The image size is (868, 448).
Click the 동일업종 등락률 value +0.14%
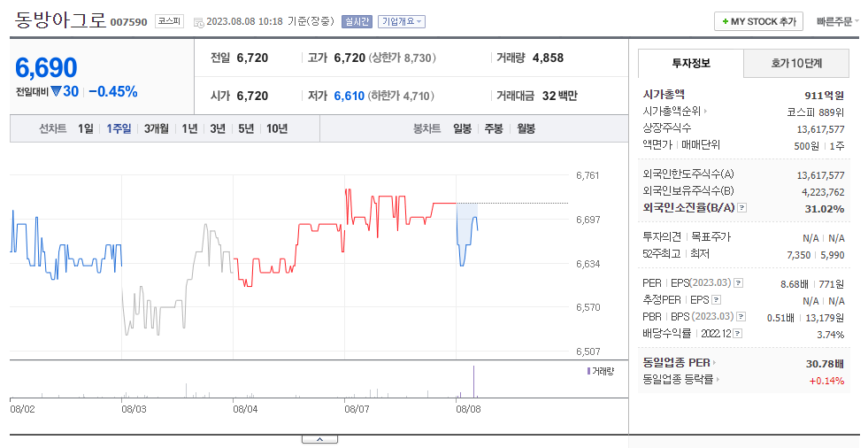click(826, 381)
